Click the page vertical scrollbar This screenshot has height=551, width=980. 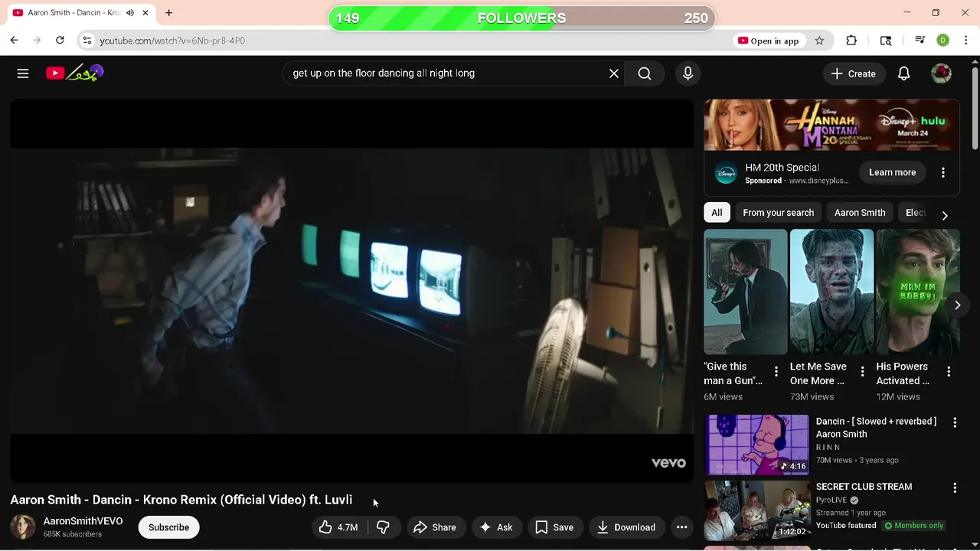click(975, 107)
